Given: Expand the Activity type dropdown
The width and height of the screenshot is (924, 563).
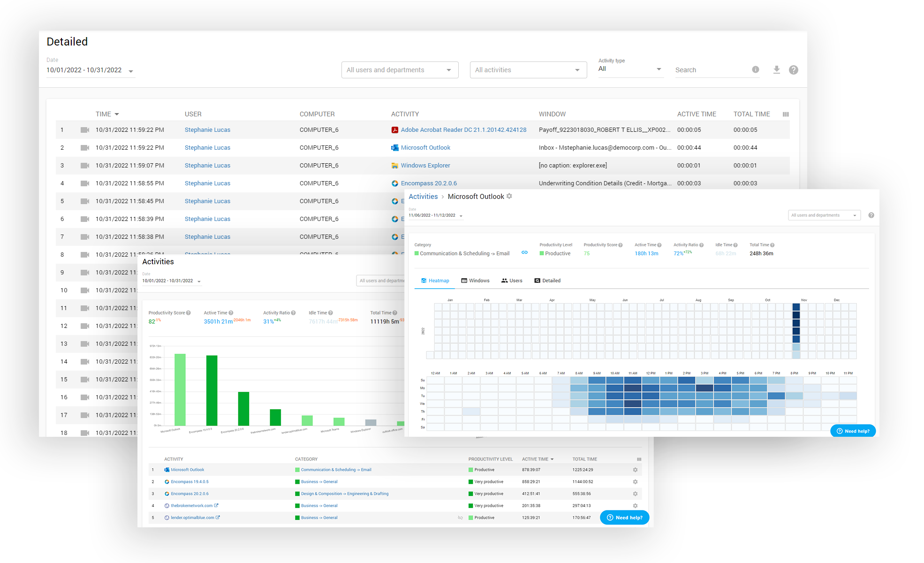Looking at the screenshot, I should click(630, 69).
